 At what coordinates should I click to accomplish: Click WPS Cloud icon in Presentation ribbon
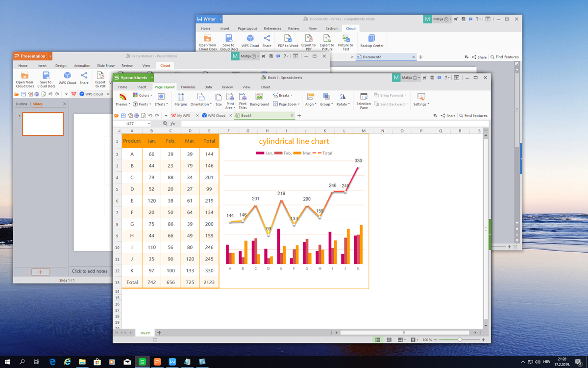pos(68,78)
